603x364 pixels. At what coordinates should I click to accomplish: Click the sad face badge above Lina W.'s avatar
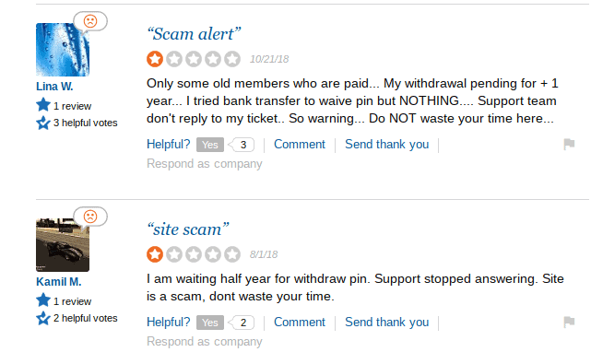click(x=90, y=21)
